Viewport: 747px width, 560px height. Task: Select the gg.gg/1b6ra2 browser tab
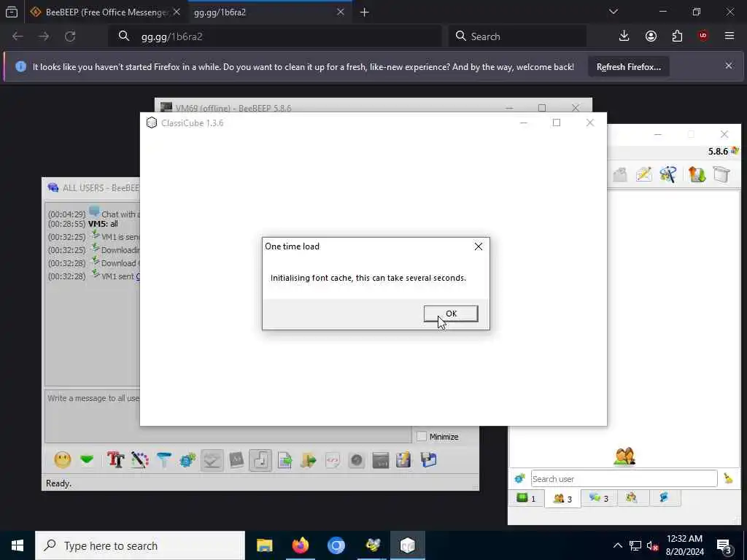[262, 12]
